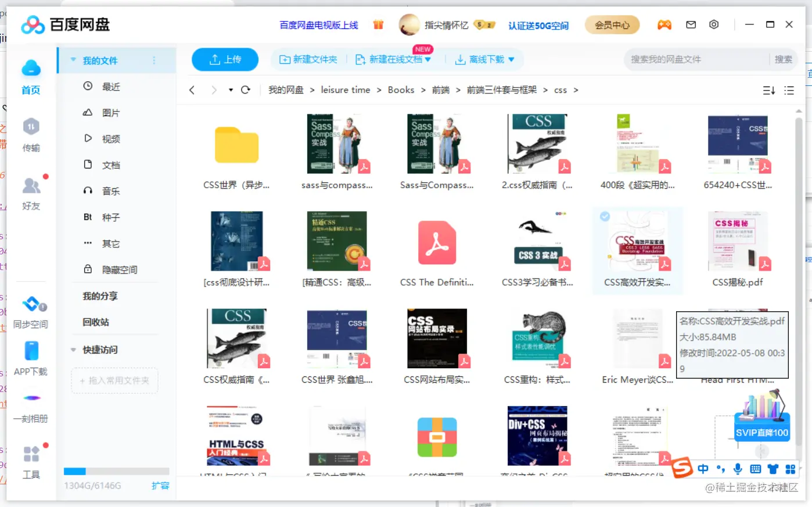This screenshot has width=812, height=507.
Task: Open navigation history dropdown arrow
Action: (231, 90)
